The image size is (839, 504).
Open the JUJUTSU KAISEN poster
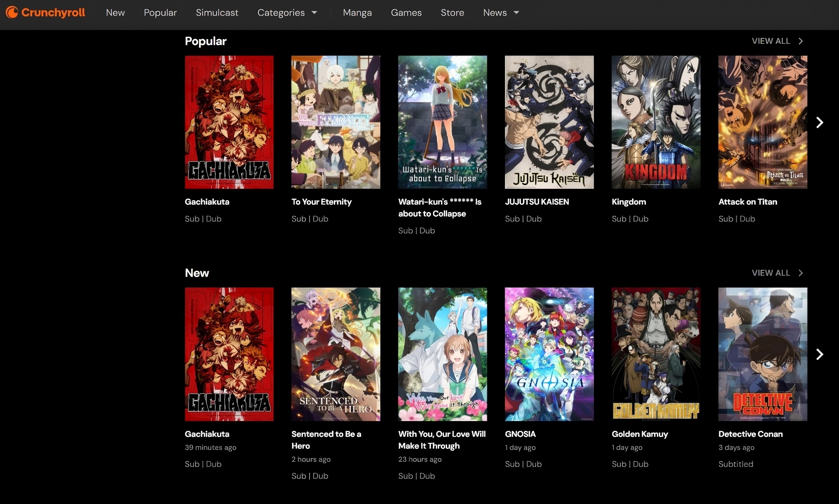[x=549, y=122]
